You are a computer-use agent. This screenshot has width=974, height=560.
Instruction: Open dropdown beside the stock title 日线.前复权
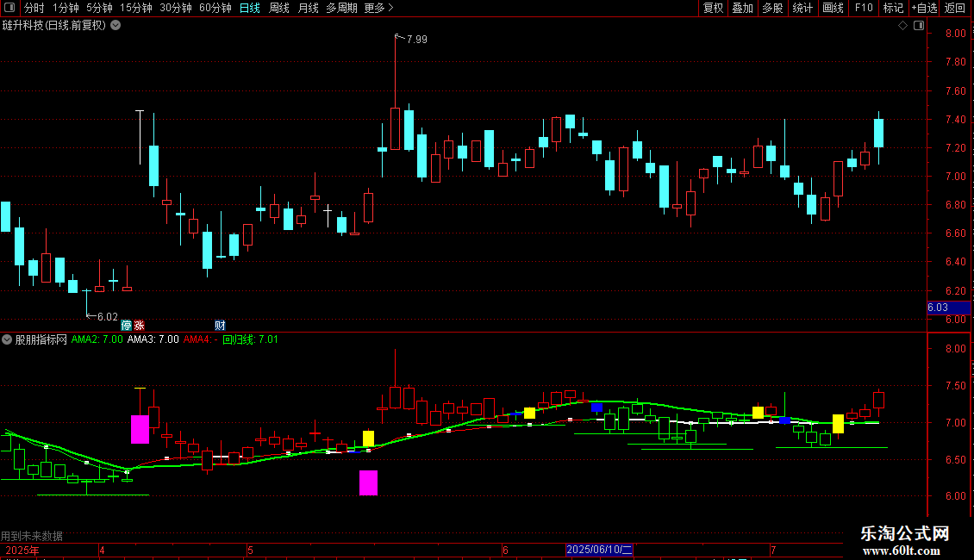[116, 25]
